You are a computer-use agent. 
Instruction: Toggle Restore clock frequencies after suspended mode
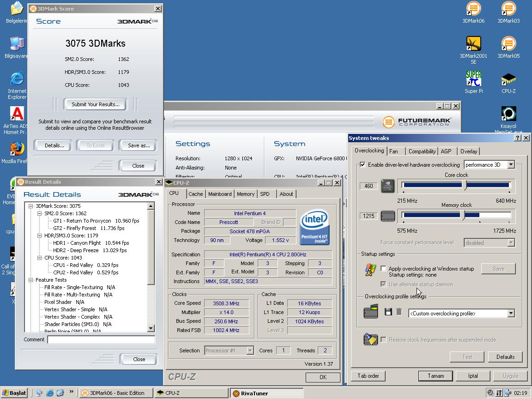383,339
